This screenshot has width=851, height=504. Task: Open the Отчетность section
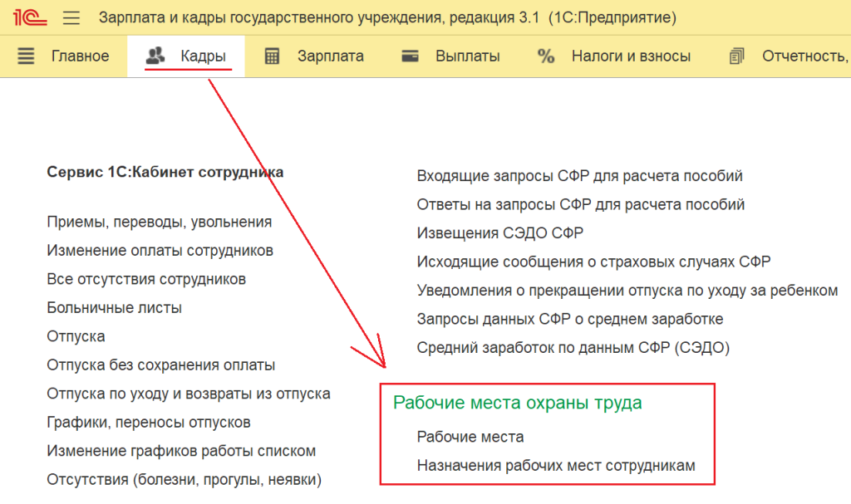[804, 56]
